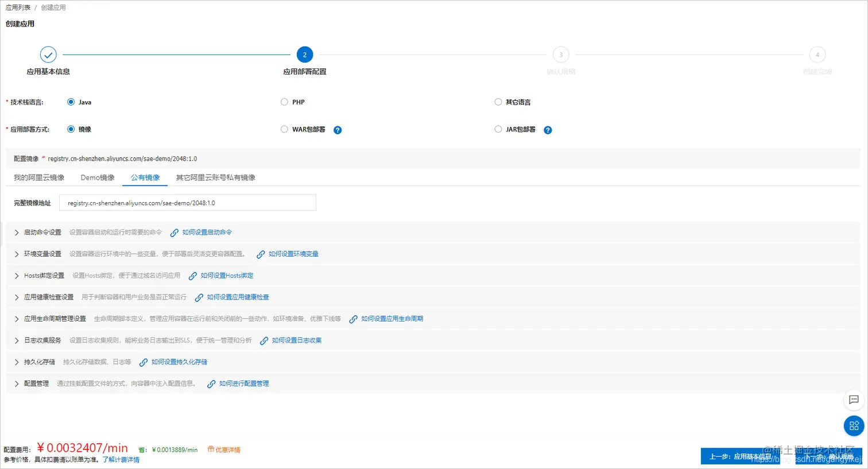
Task: Open 了解计费详情 link
Action: click(x=121, y=460)
